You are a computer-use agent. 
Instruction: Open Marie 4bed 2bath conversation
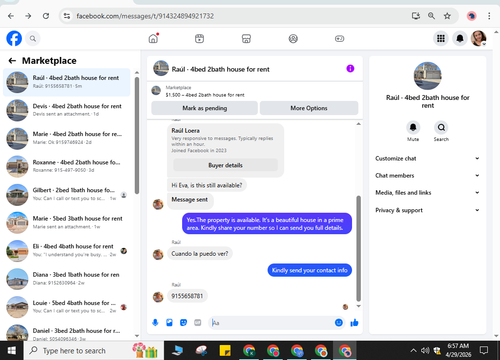click(x=67, y=138)
